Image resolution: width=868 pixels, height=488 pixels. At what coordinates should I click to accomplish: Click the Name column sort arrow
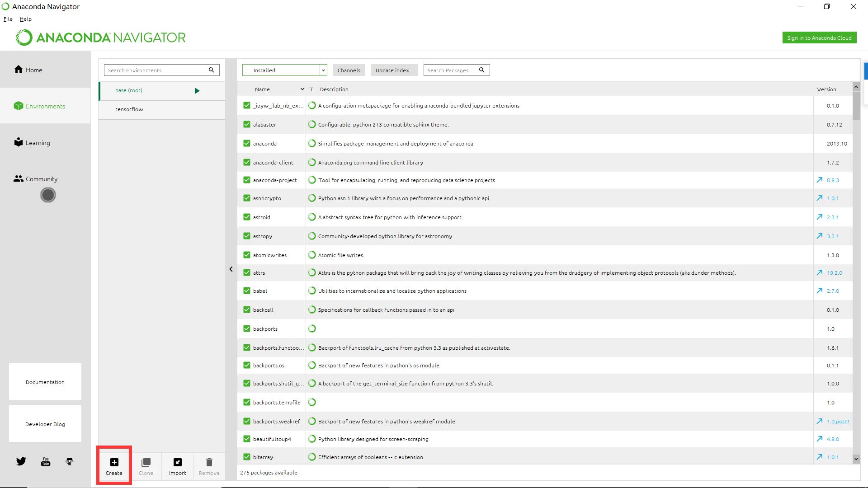coord(302,89)
